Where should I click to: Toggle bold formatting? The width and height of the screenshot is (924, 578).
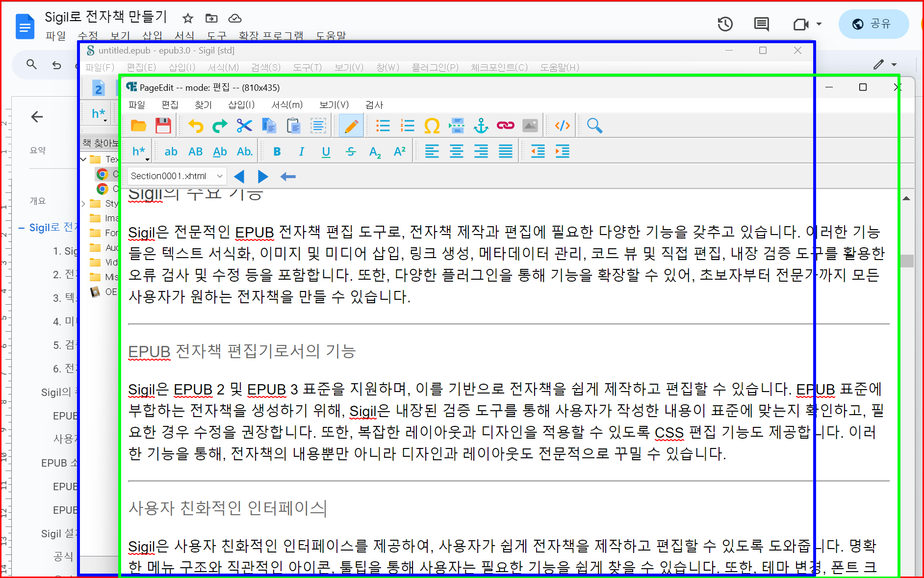[277, 152]
